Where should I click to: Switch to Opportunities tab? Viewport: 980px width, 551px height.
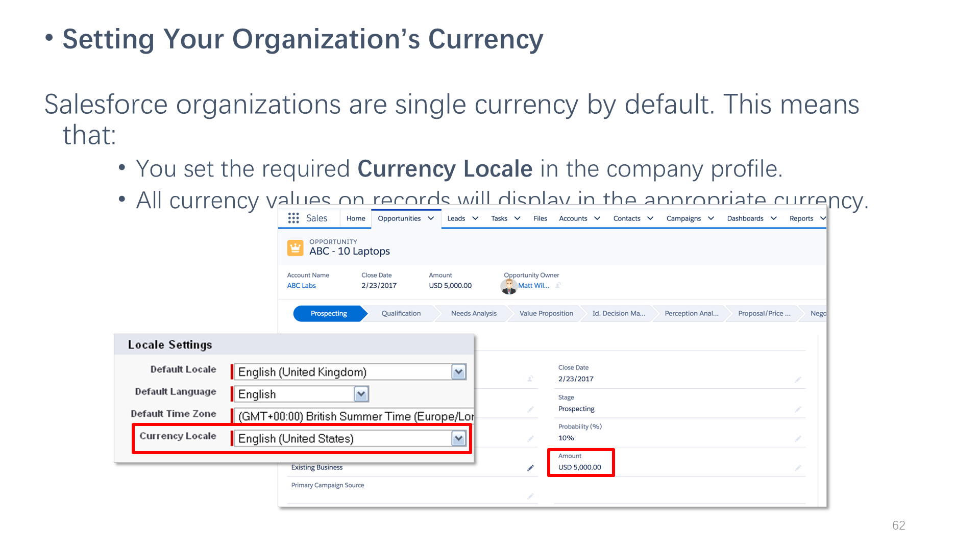tap(399, 218)
